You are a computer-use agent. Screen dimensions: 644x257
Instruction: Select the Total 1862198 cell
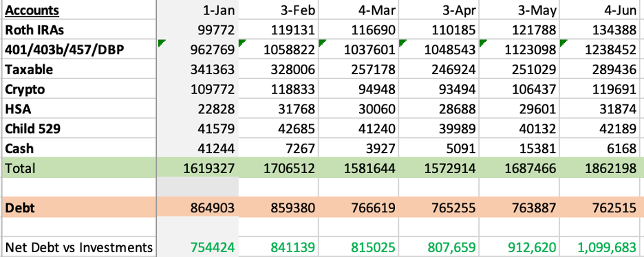tap(601, 168)
